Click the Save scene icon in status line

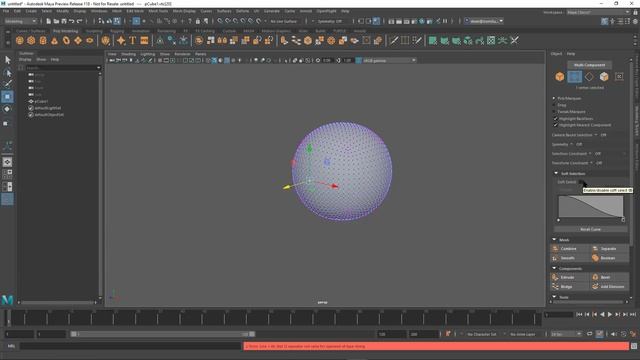click(x=64, y=21)
